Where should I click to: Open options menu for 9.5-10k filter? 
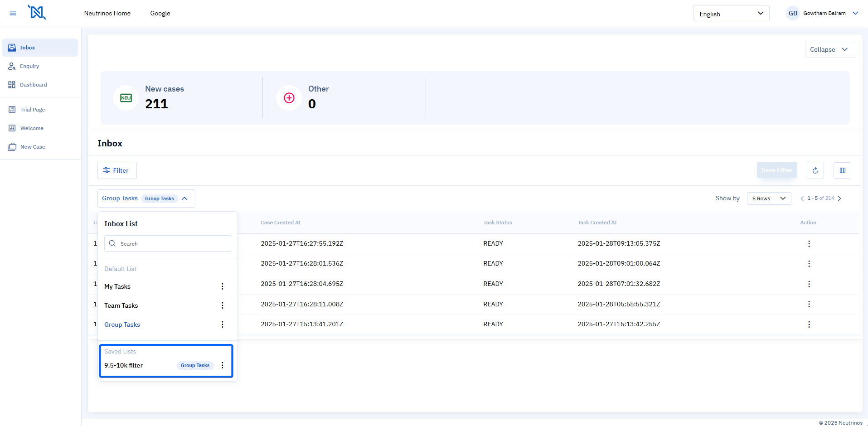point(223,365)
